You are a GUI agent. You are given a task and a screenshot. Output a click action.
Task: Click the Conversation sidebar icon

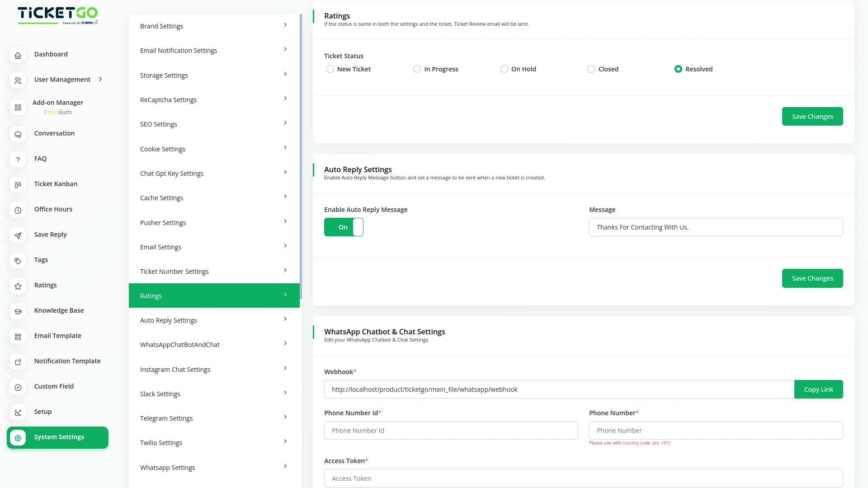[x=18, y=134]
